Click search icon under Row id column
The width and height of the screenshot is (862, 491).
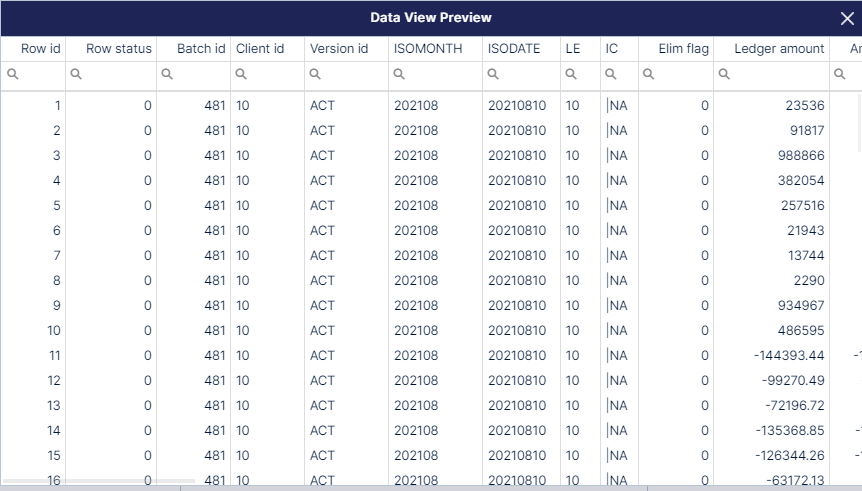(x=13, y=74)
